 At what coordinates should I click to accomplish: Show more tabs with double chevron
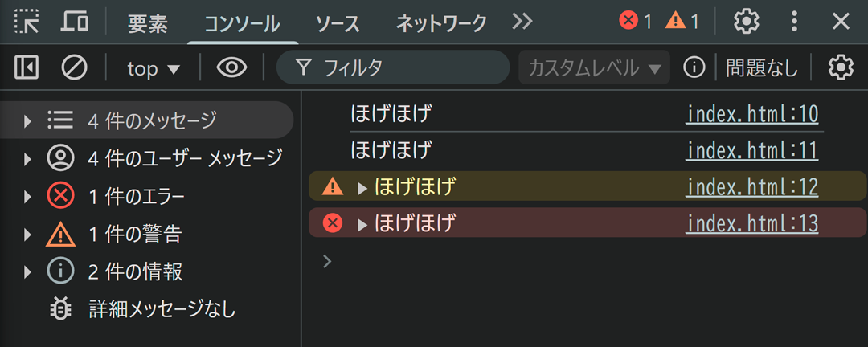(522, 22)
